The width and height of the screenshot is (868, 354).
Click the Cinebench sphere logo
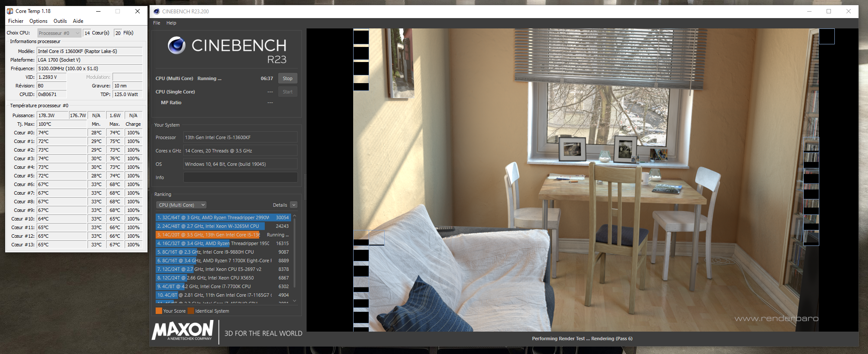tap(177, 45)
